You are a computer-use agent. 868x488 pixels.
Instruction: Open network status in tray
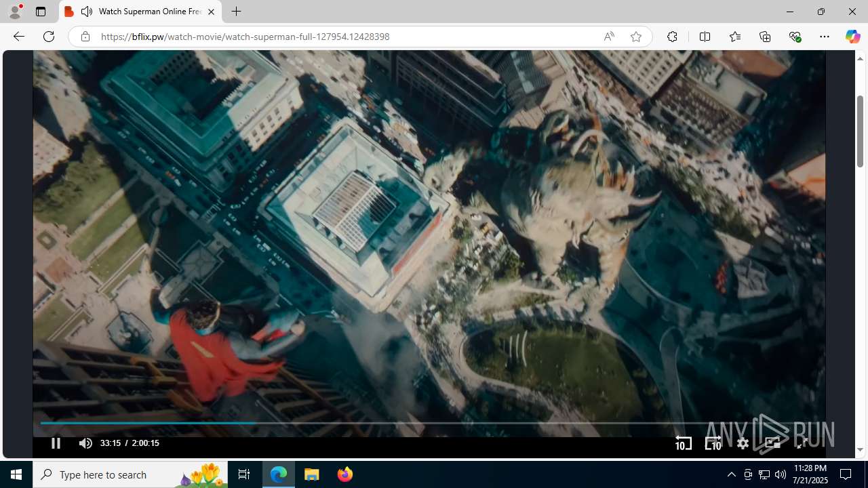pos(764,474)
